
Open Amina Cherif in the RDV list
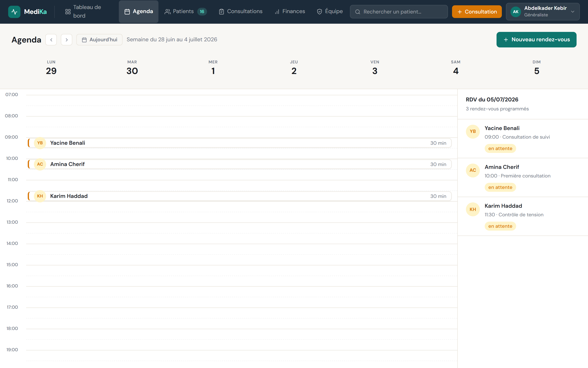coord(523,178)
